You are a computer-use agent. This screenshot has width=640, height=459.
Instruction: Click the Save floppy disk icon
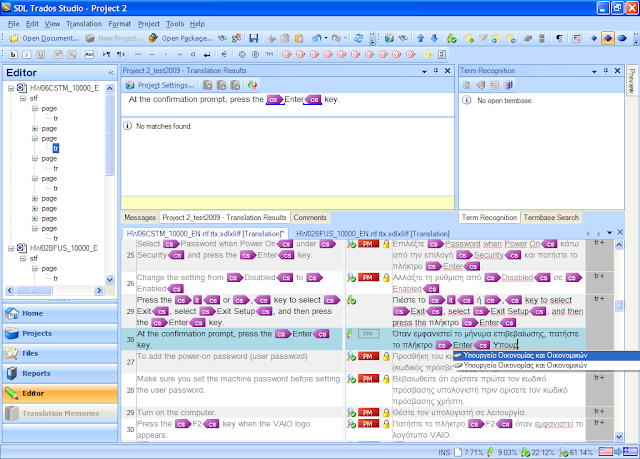254,38
